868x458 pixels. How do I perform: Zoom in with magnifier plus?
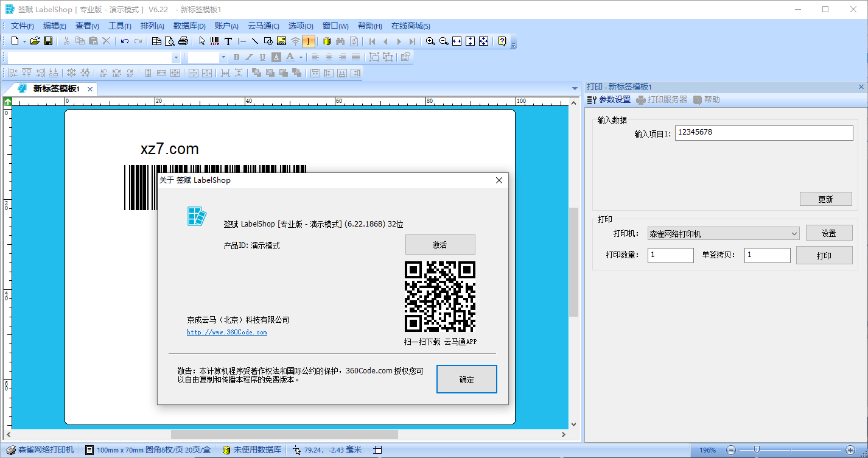430,41
